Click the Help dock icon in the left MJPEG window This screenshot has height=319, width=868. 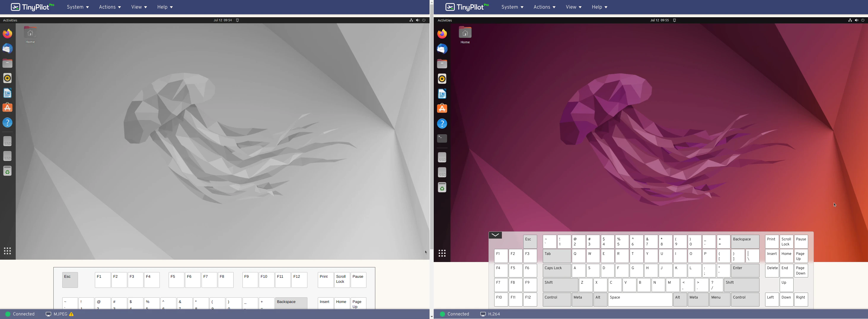tap(7, 123)
